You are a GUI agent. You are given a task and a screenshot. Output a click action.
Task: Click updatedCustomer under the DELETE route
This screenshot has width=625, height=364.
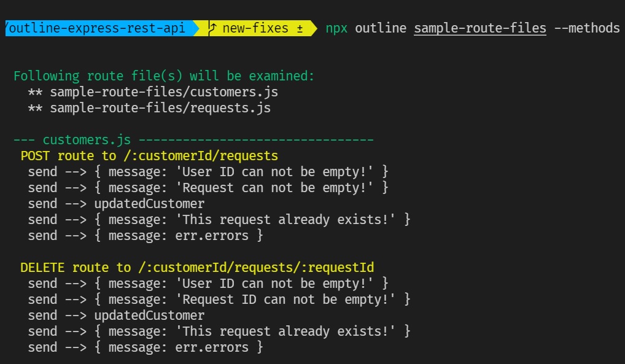coord(149,316)
